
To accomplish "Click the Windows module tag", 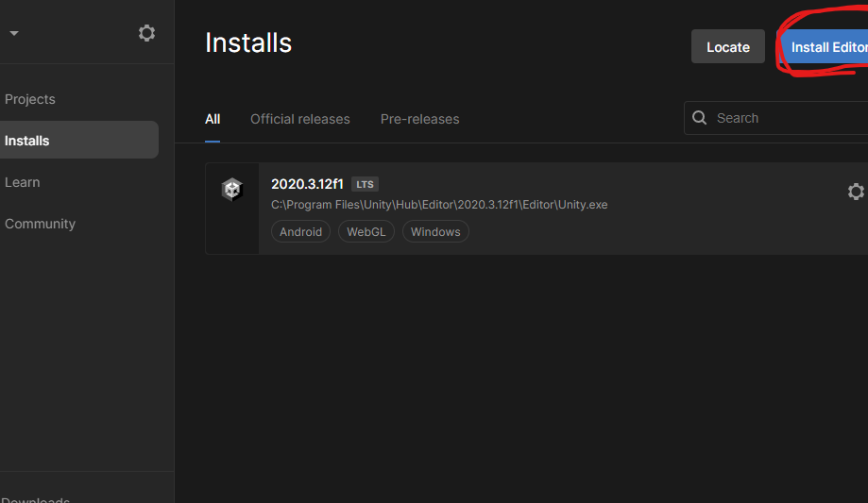I will 435,231.
